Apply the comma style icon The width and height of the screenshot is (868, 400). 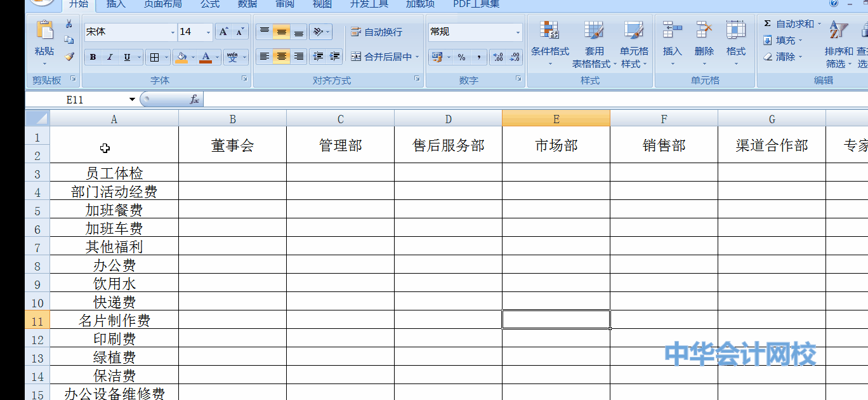point(478,57)
